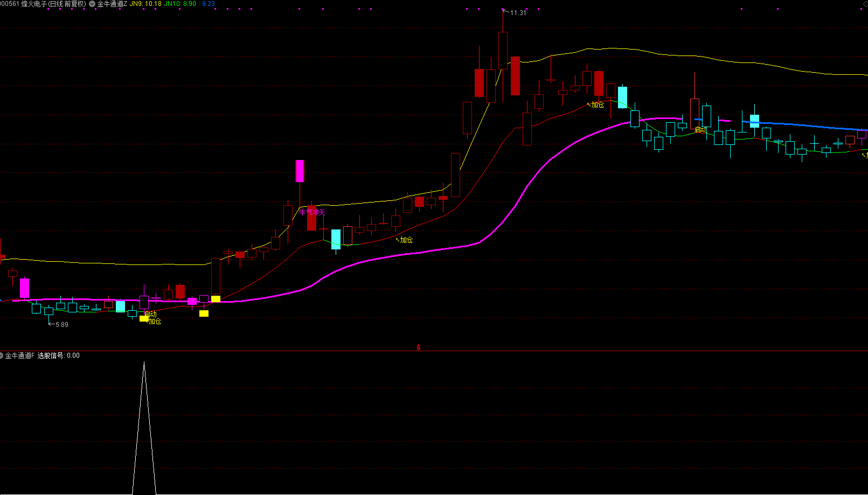The height and width of the screenshot is (495, 868).
Task: Click the 选股信号: 0.00 readout
Action: 59,356
